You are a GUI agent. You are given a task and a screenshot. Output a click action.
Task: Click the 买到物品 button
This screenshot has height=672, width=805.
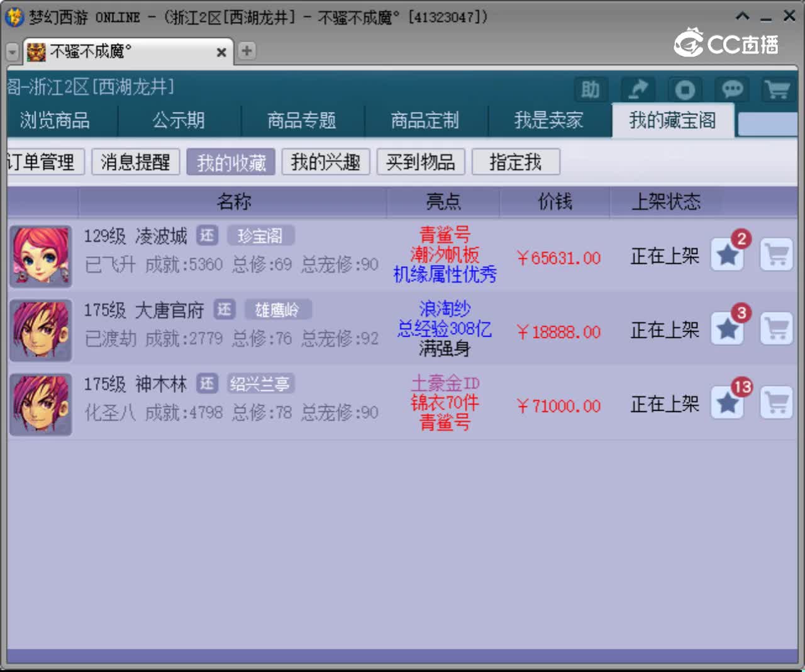point(421,162)
